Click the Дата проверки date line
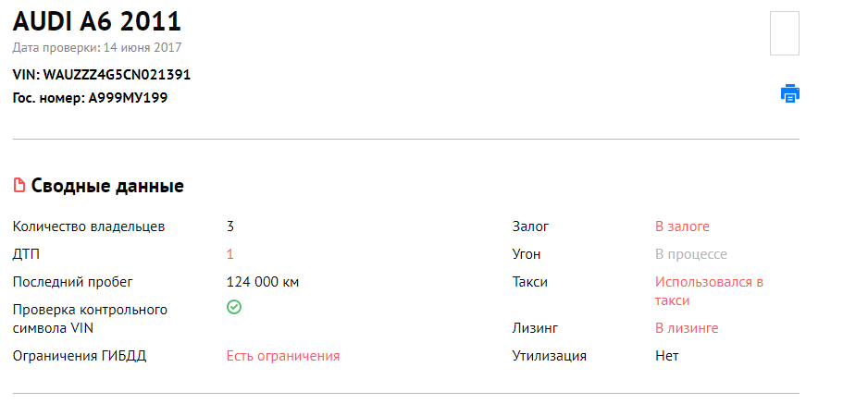868x416 pixels. click(97, 47)
